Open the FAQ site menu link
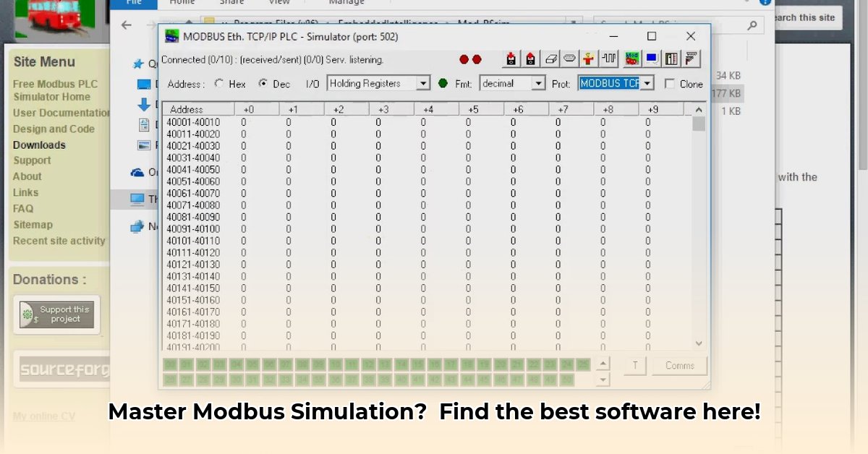The height and width of the screenshot is (454, 868). [x=23, y=208]
